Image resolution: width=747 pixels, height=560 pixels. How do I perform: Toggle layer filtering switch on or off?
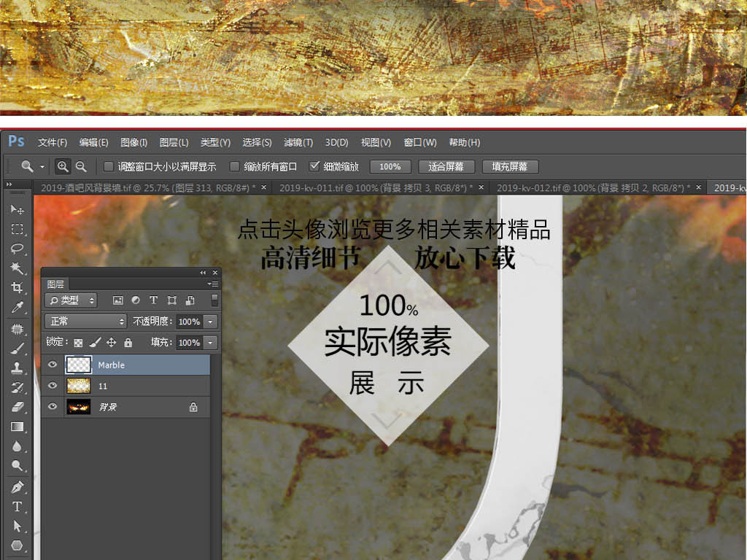[215, 300]
